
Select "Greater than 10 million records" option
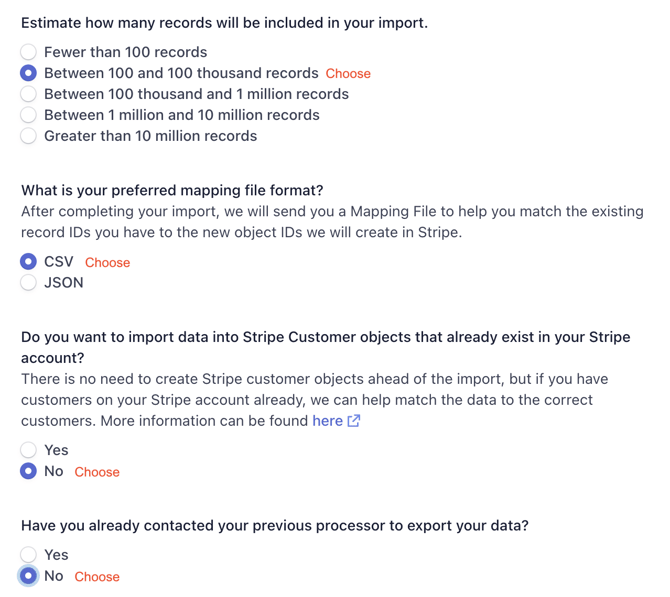28,136
